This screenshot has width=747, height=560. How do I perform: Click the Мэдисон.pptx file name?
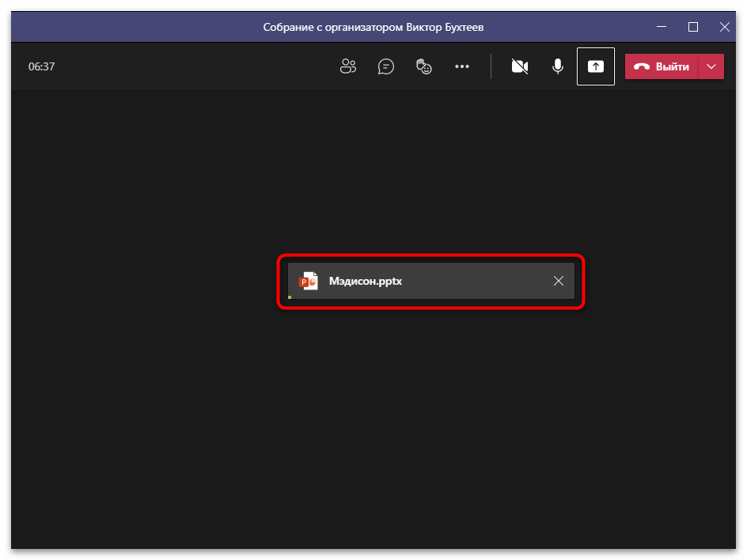click(366, 281)
